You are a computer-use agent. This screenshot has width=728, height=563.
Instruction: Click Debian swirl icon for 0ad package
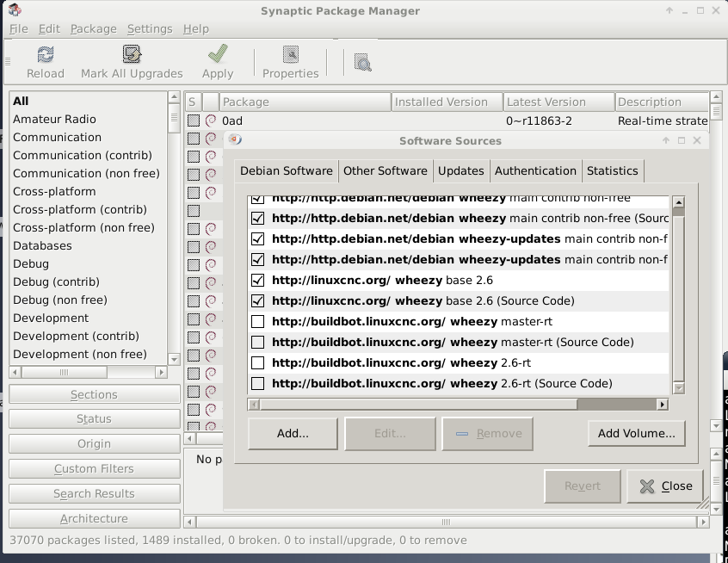point(211,121)
